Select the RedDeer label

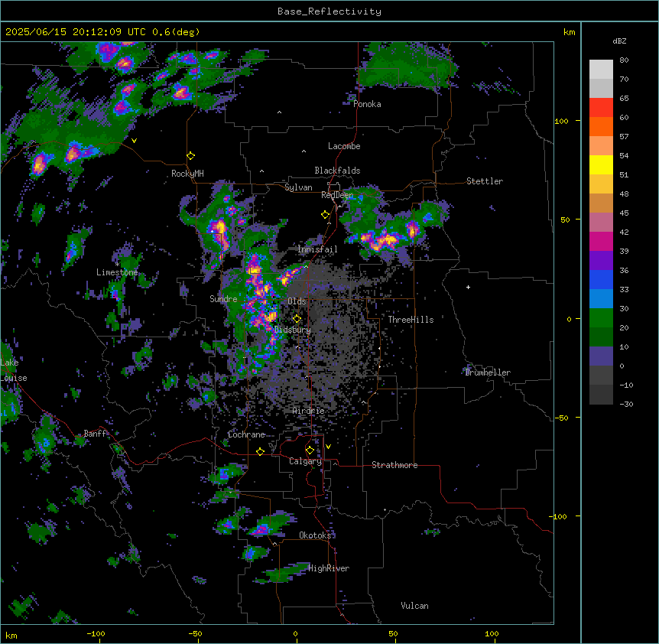coord(337,195)
